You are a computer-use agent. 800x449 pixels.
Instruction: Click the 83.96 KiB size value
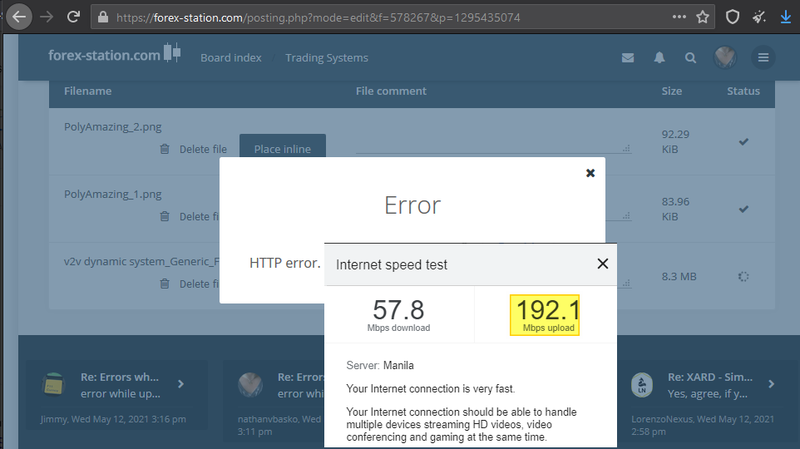coord(675,209)
